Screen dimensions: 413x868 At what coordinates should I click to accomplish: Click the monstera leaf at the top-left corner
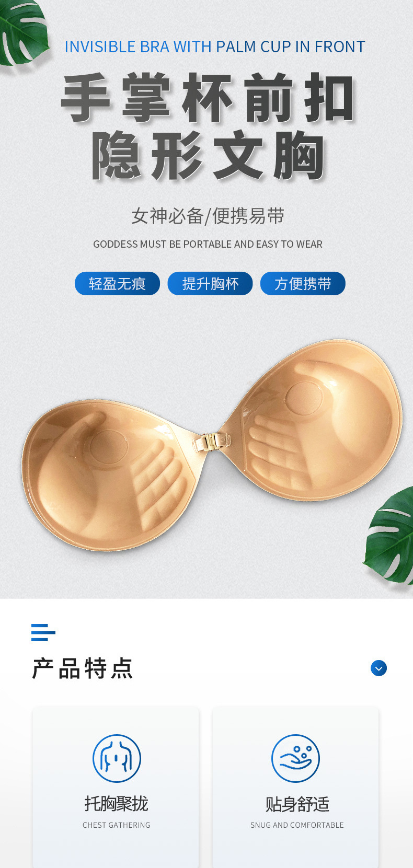[24, 32]
